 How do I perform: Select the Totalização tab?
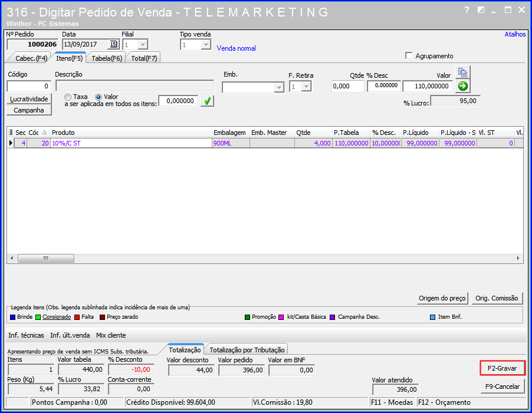click(x=185, y=349)
